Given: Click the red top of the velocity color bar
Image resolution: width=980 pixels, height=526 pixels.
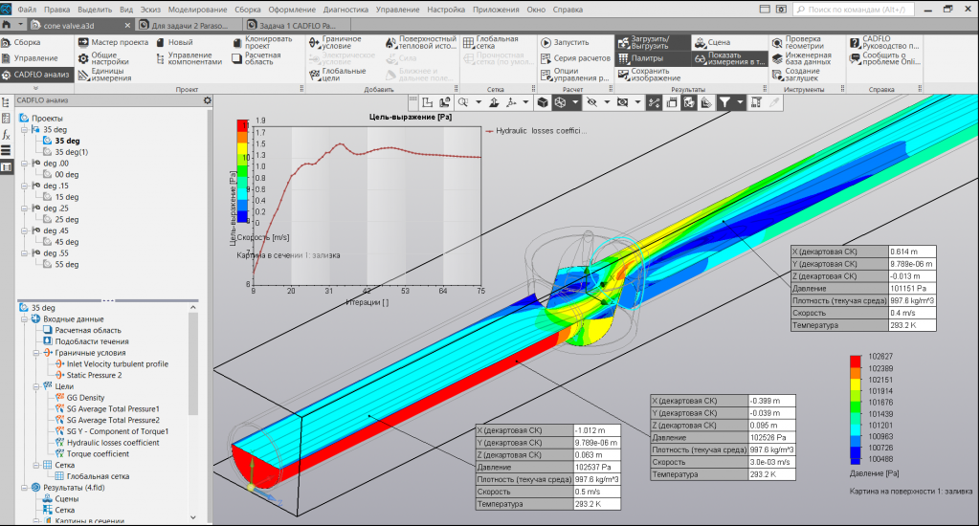Looking at the screenshot, I should 242,125.
